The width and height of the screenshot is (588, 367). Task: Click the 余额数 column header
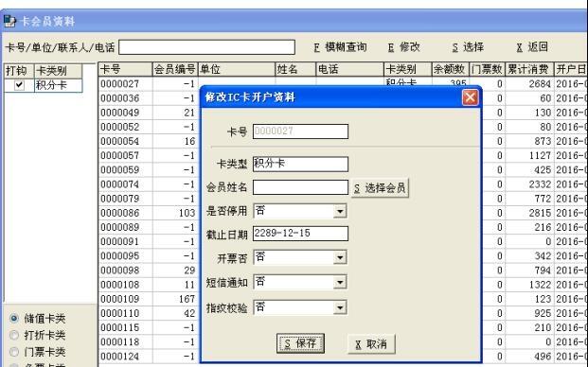point(450,69)
